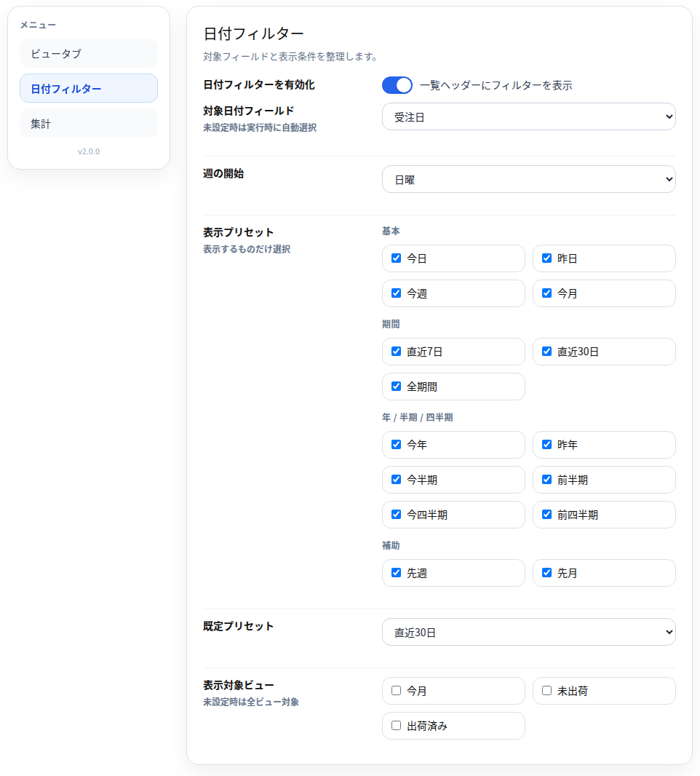Click the 表示するものだけ選択 hint text
This screenshot has width=700, height=776.
(x=247, y=249)
